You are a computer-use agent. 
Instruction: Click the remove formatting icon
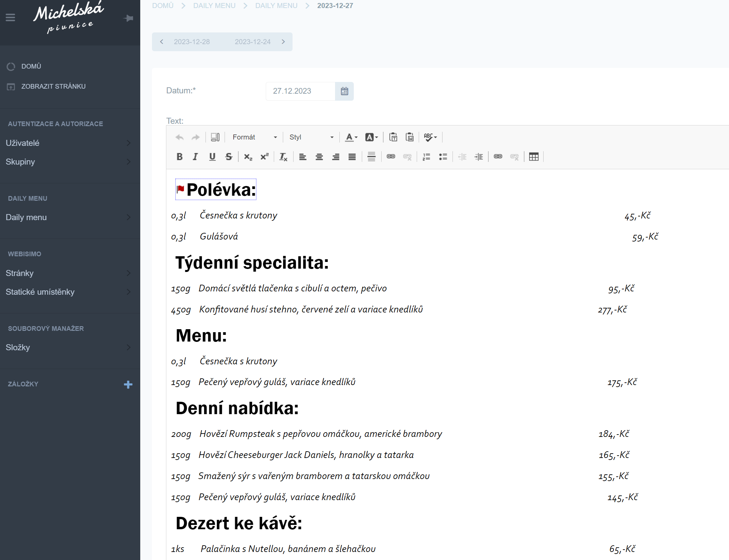[x=283, y=157]
